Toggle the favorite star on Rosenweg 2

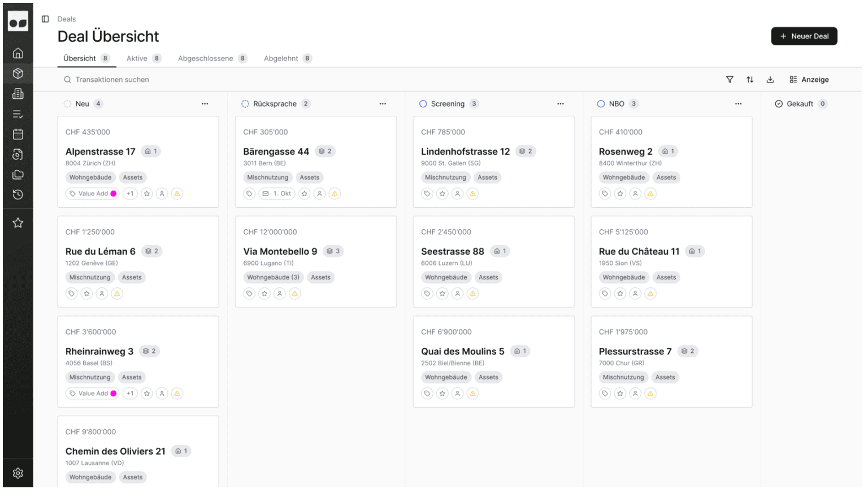coord(620,194)
